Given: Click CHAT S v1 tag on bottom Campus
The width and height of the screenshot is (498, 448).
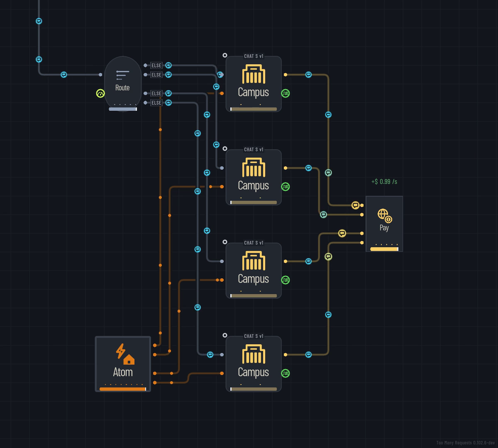Looking at the screenshot, I should (254, 336).
